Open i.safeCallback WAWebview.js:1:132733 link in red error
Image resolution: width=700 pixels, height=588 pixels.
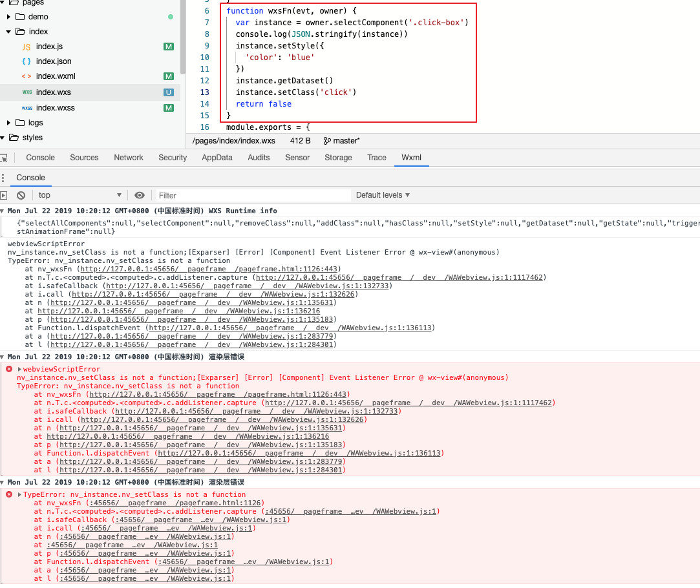(256, 412)
